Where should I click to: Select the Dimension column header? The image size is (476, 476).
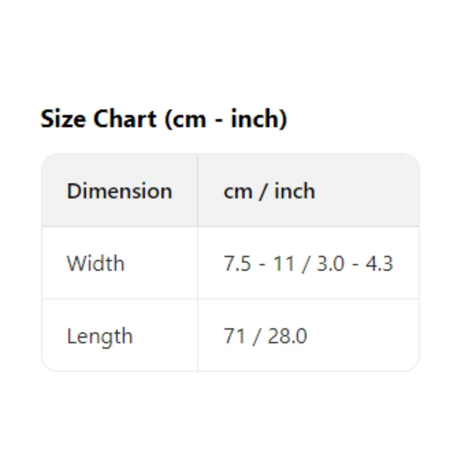pyautogui.click(x=119, y=191)
